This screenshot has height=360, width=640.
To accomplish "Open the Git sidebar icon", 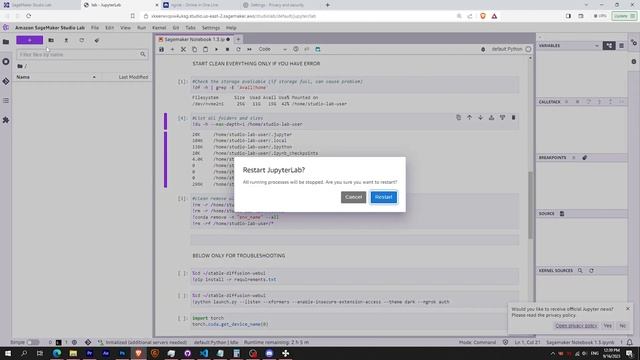I will pyautogui.click(x=6, y=81).
